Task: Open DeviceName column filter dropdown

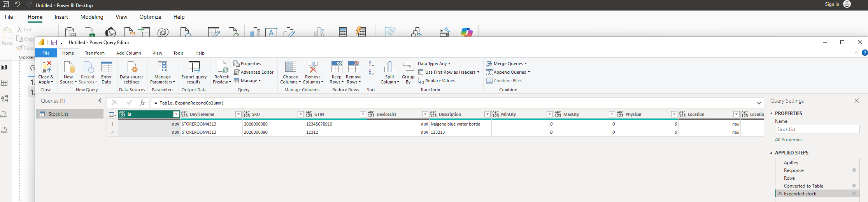Action: 238,114
